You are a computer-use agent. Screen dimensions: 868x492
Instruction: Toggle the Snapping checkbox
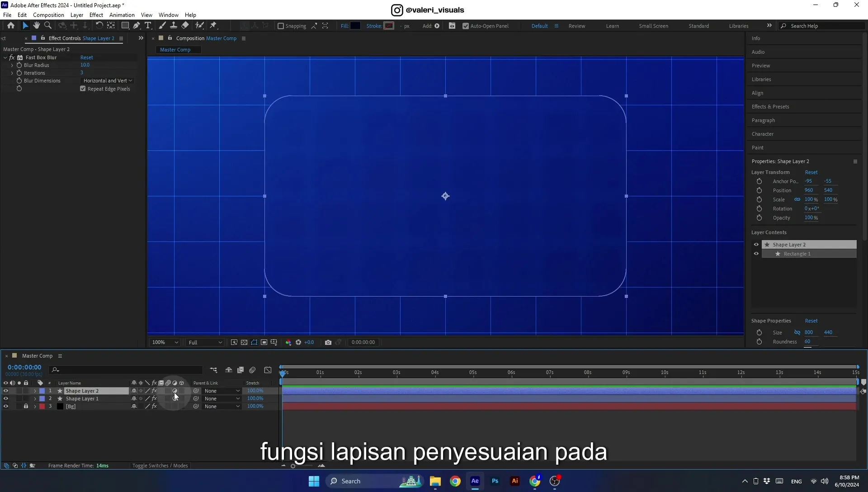pyautogui.click(x=281, y=26)
